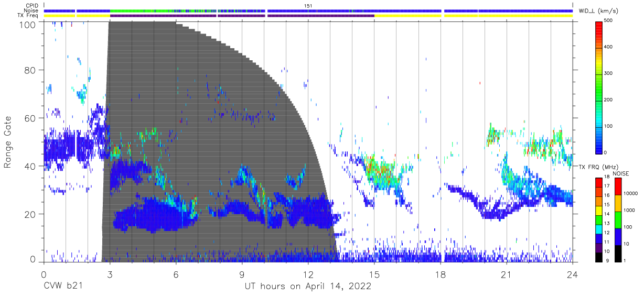Screen dimensions: 644x297
Task: Click the 'UT hours on April 14, 2022' title
Action: tap(308, 287)
